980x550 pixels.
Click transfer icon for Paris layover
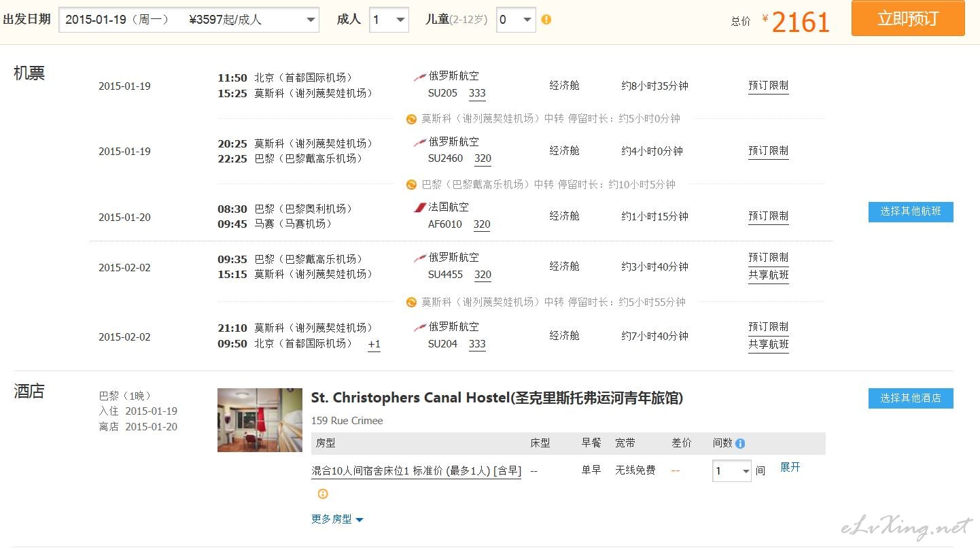pos(411,184)
